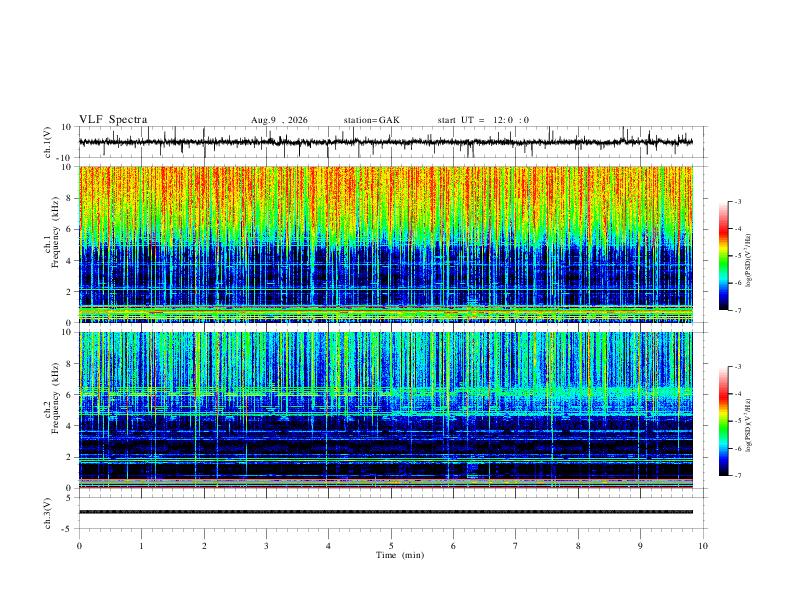Click the ch.3 flat black signal trace
Viewport: 792px width, 612px height.
pos(386,512)
